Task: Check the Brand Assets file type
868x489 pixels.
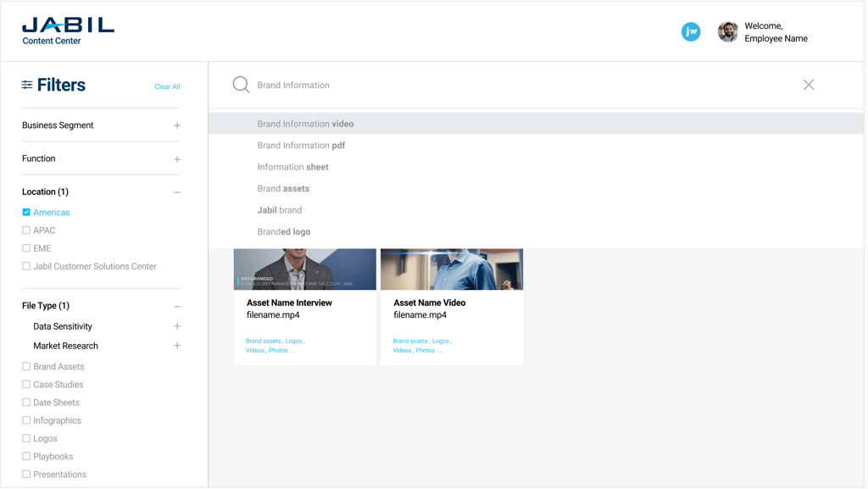Action: (26, 366)
